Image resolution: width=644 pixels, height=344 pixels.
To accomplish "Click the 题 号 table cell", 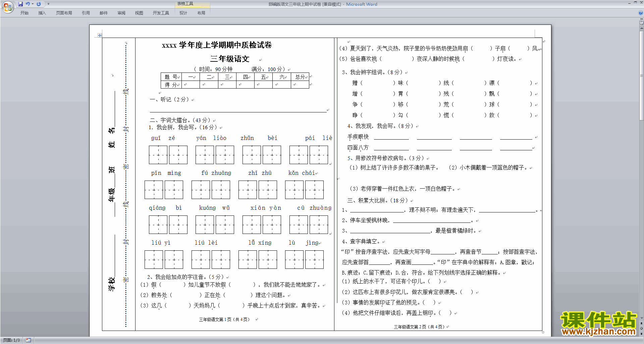I will [x=171, y=77].
